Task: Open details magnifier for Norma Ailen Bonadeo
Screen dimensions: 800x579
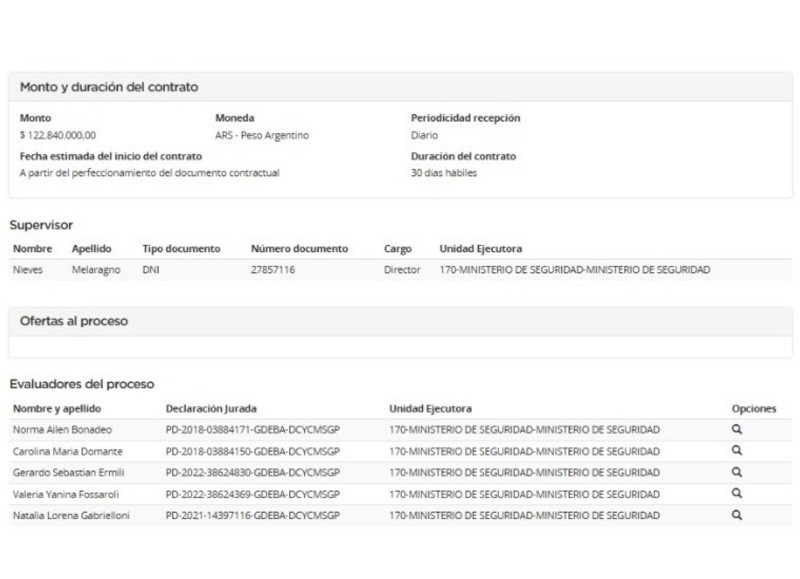Action: pyautogui.click(x=737, y=430)
